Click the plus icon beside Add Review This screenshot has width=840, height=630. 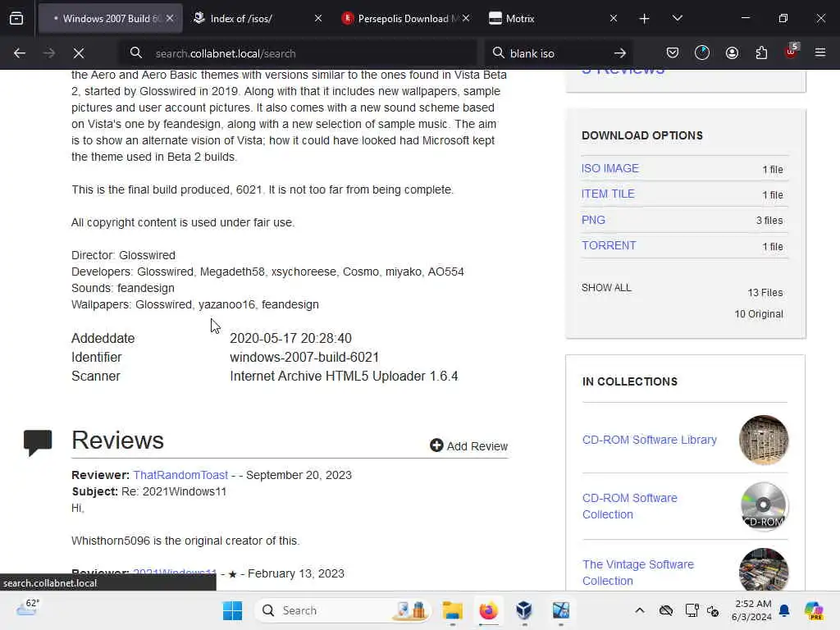[x=436, y=445]
